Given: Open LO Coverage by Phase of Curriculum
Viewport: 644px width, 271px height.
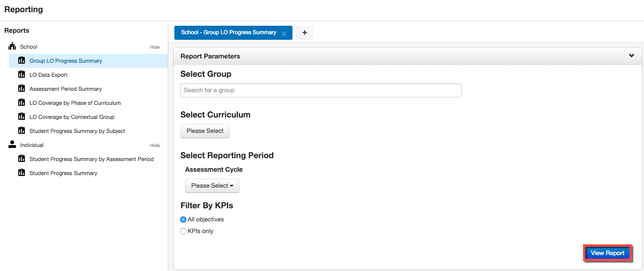Looking at the screenshot, I should [x=75, y=103].
